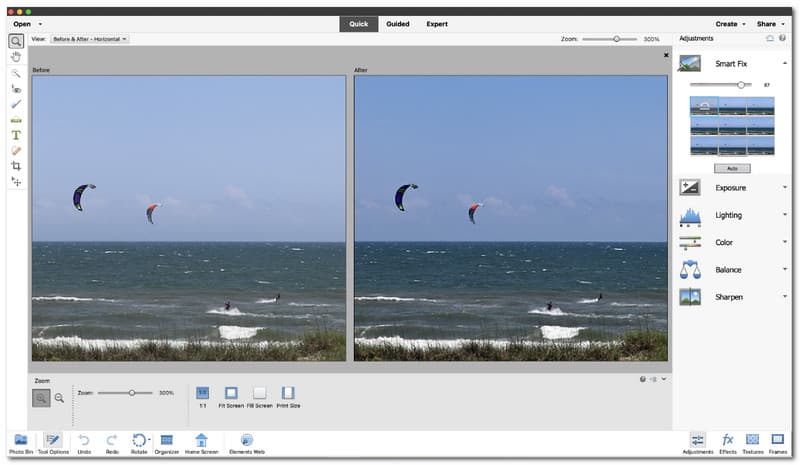Select the center Smart Fix preset thumbnail

pos(732,126)
